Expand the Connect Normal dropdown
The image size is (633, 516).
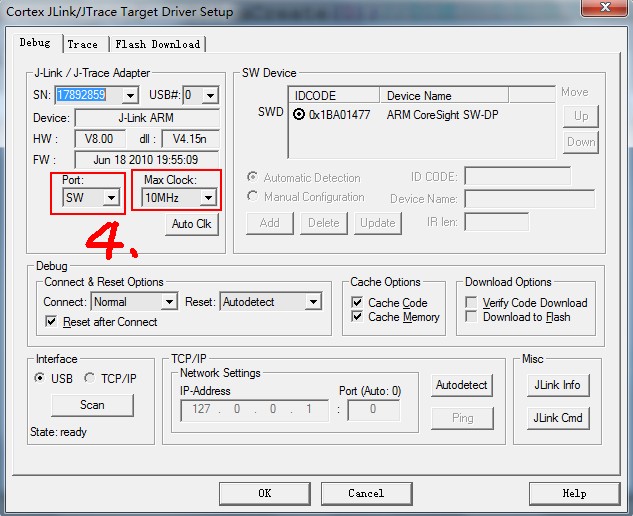(169, 302)
